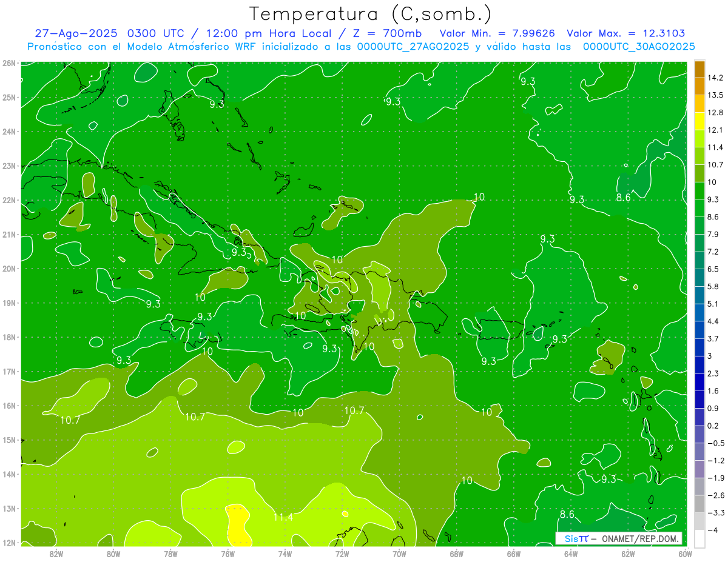Viewport: 728px width, 562px height.
Task: Click the color scale label "7.2"
Action: [x=713, y=252]
